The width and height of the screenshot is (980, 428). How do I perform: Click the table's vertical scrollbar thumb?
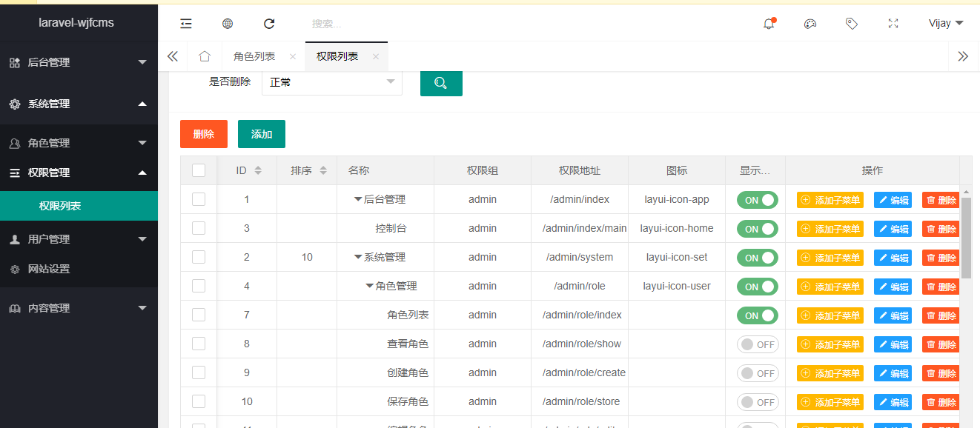coord(966,238)
